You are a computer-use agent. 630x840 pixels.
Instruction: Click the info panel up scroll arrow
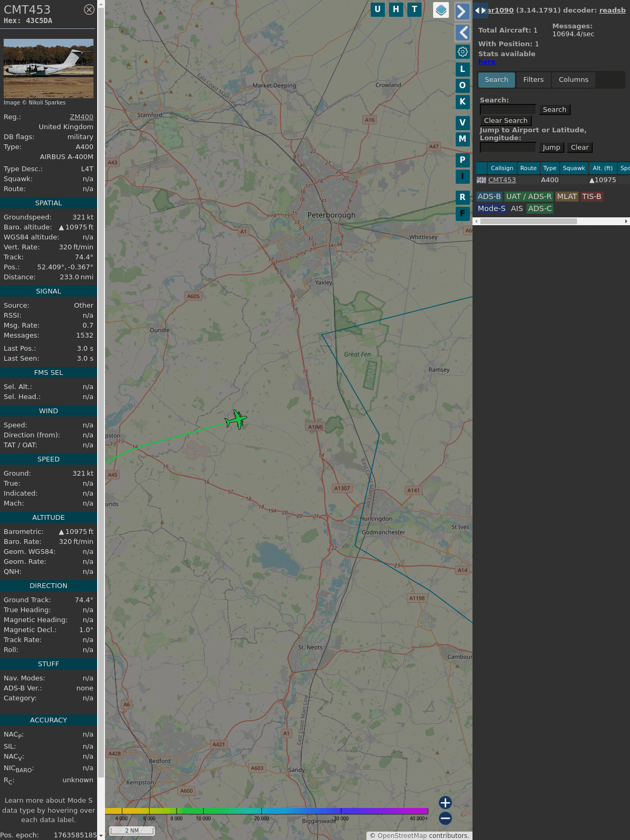coord(101,4)
